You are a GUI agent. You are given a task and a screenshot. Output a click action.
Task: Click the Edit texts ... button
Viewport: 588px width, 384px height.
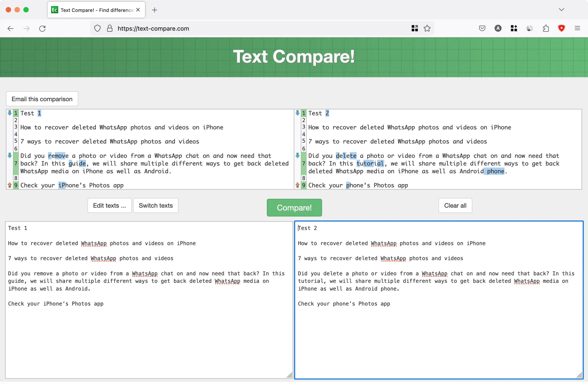click(109, 205)
